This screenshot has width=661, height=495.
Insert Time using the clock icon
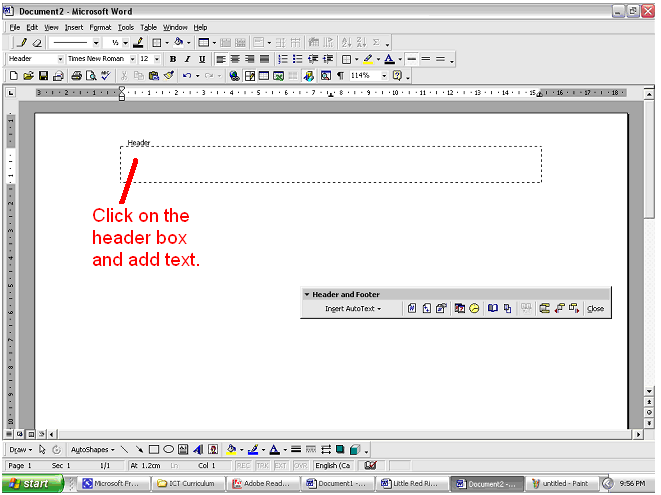tap(474, 309)
